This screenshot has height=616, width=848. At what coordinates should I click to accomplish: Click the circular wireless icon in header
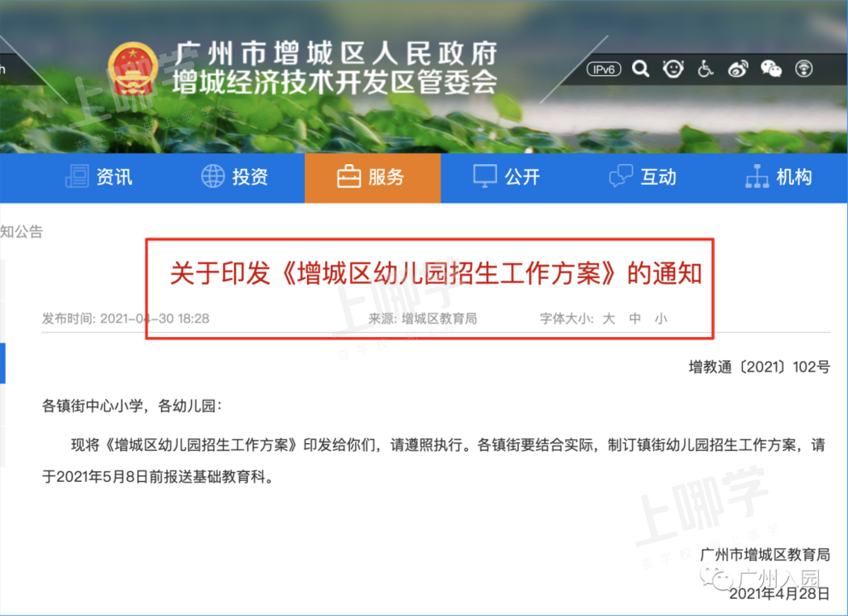pyautogui.click(x=804, y=69)
